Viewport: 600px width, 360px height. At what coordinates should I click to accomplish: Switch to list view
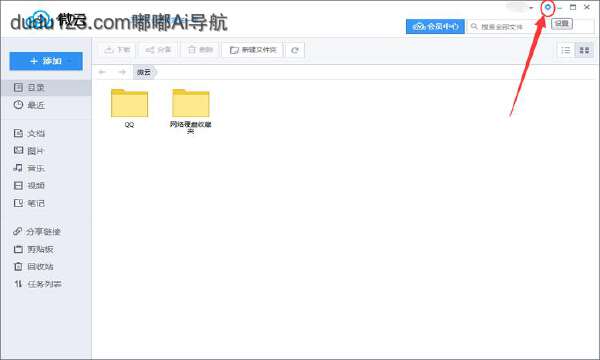(x=566, y=50)
